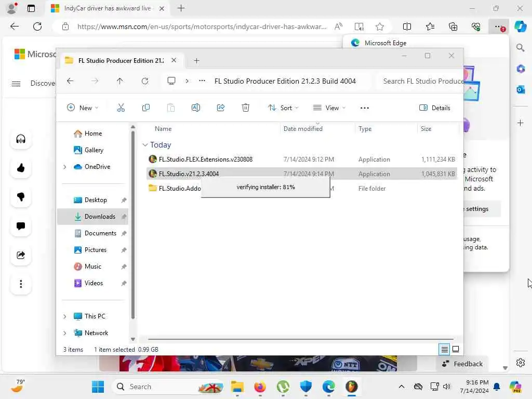The height and width of the screenshot is (399, 532).
Task: Open Edge Settings and more menu
Action: pyautogui.click(x=499, y=26)
